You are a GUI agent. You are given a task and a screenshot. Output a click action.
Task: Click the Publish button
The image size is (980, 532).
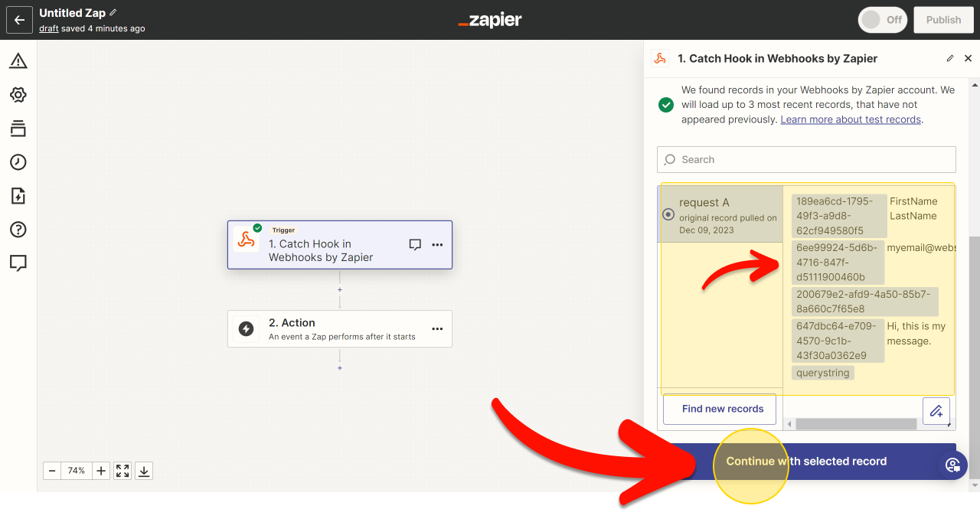click(943, 20)
